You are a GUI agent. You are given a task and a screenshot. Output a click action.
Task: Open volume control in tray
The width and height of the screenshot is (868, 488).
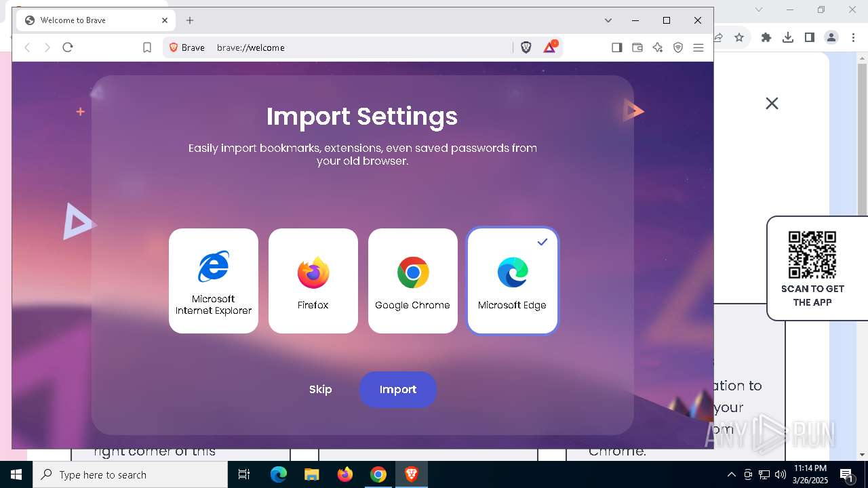781,474
